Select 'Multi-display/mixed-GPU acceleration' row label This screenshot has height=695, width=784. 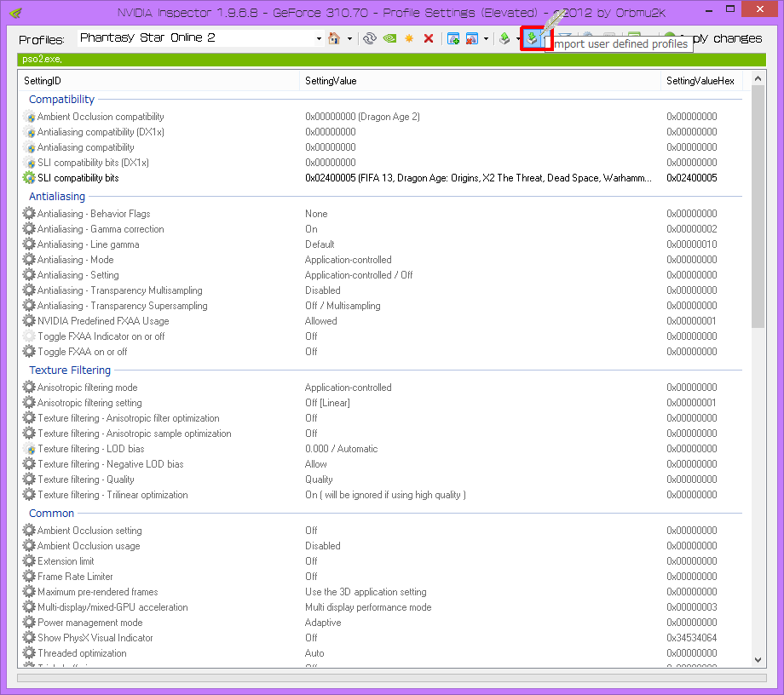tap(112, 607)
